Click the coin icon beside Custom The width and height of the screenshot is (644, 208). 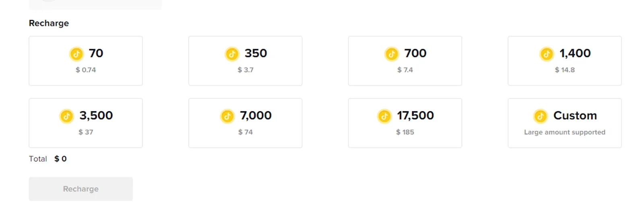coord(541,116)
